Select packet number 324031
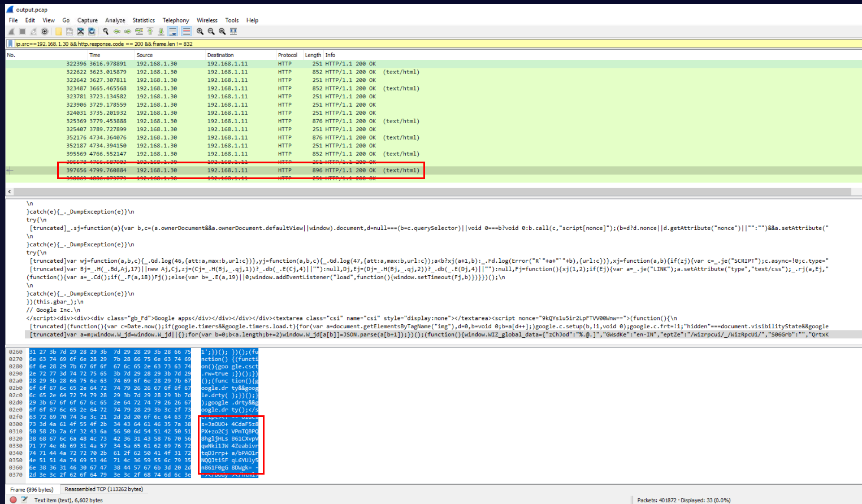 coord(434,113)
